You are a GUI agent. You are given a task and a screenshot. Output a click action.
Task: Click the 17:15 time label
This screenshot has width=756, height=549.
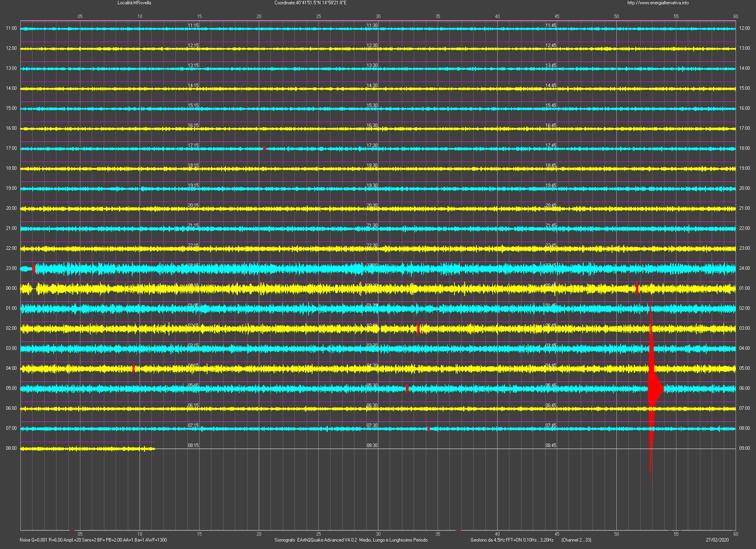193,145
